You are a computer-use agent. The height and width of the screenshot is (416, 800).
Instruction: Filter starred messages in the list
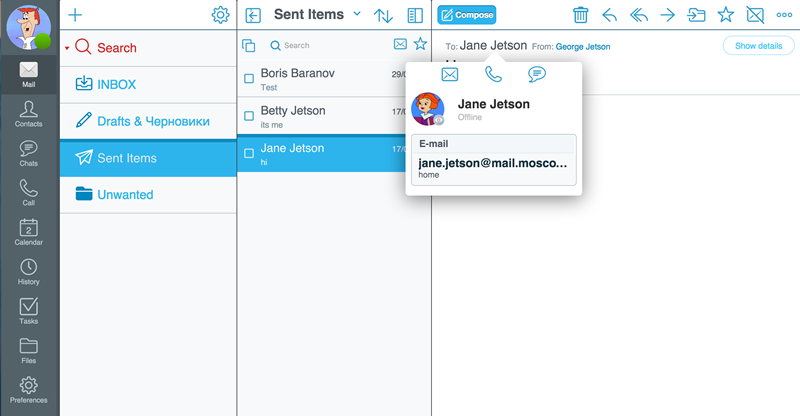coord(420,44)
